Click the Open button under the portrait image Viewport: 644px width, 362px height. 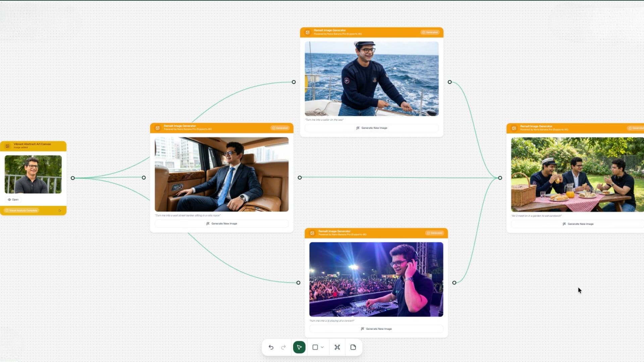pos(13,199)
